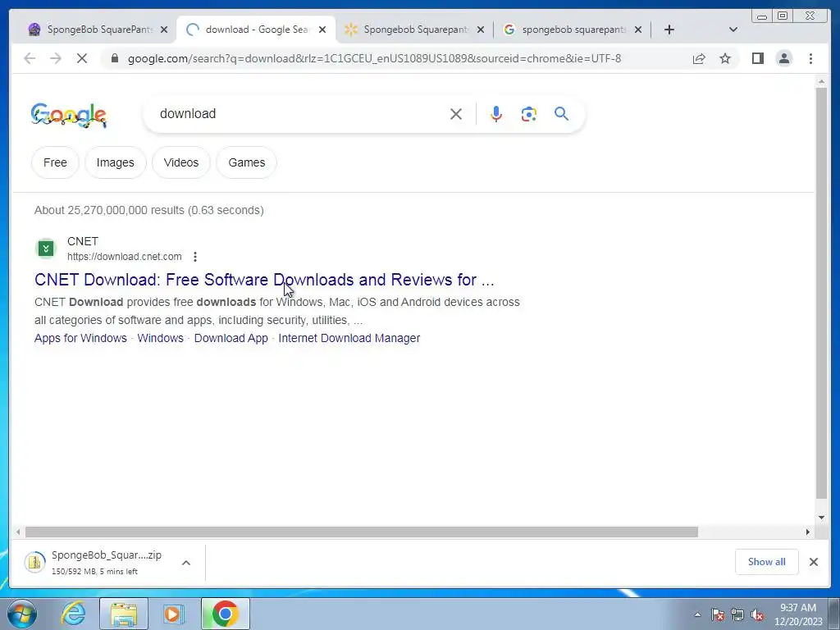Open Chrome three-dot menu
Screen dimensions: 840x630
click(810, 58)
